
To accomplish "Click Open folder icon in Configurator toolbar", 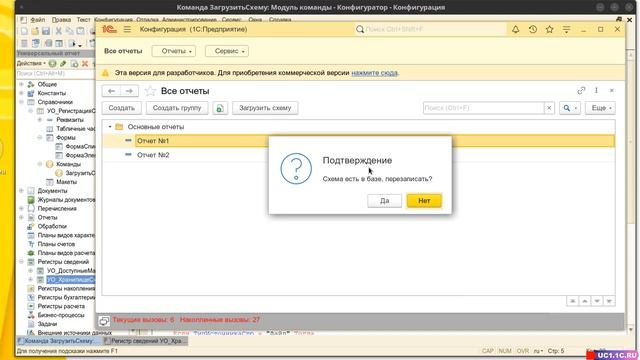I will tap(35, 31).
